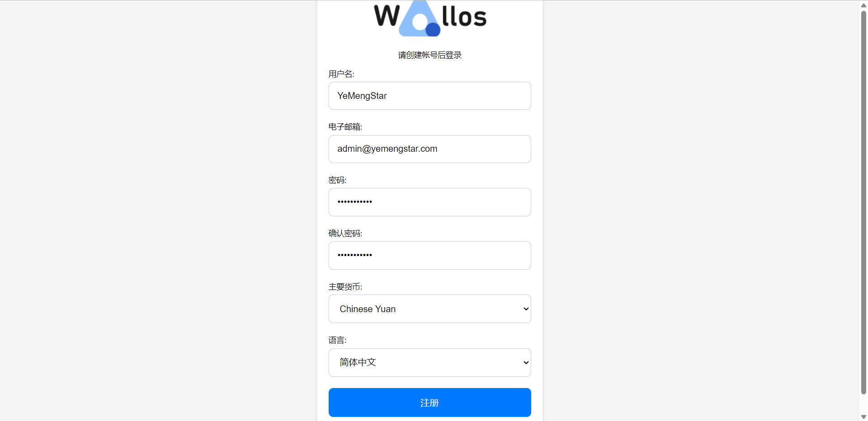The image size is (868, 421).
Task: Open the 简体中文 language dropdown
Action: coord(429,362)
